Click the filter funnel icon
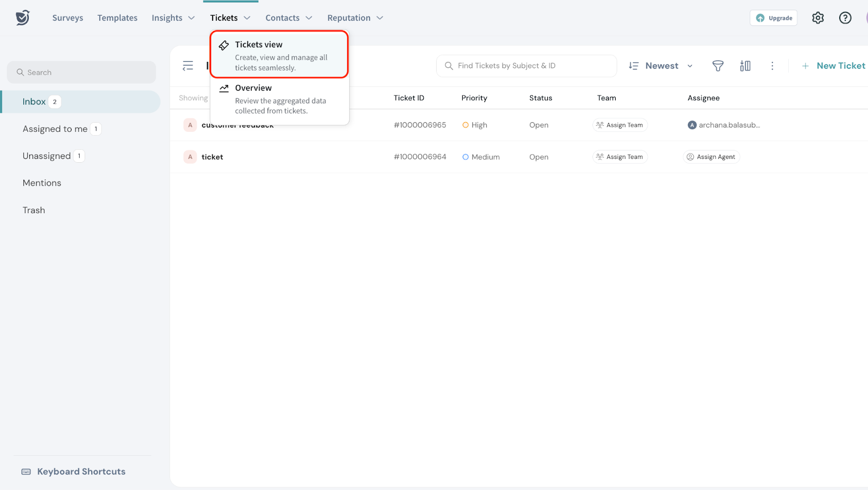This screenshot has height=490, width=868. tap(717, 66)
